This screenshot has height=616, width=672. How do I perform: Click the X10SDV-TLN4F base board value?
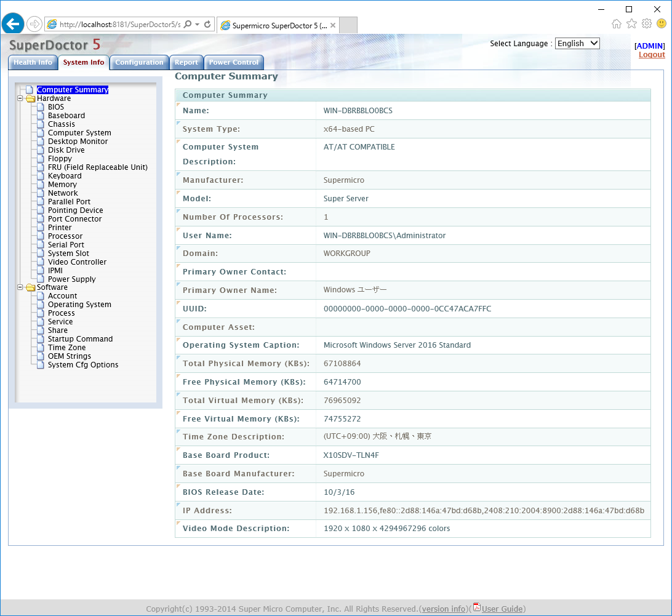click(x=351, y=455)
